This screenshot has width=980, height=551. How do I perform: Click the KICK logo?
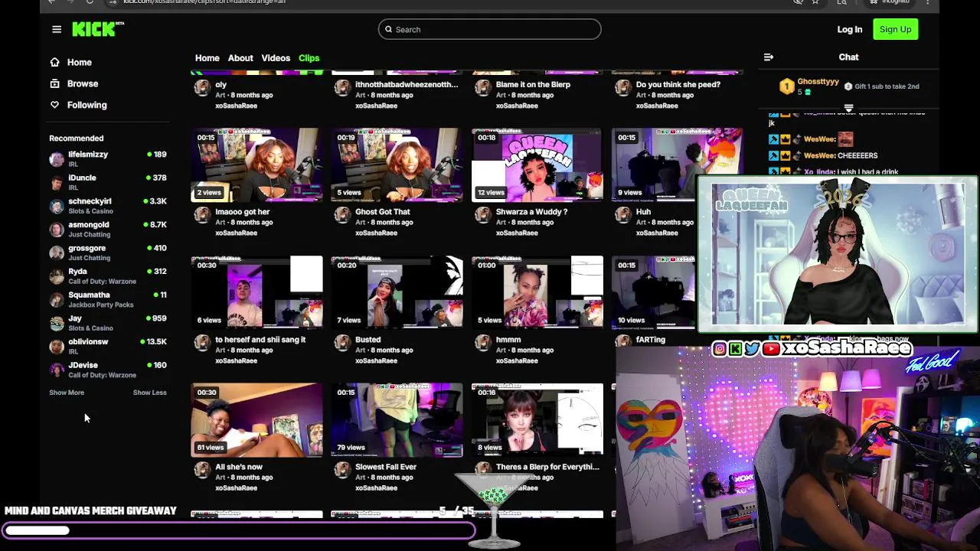tap(97, 29)
